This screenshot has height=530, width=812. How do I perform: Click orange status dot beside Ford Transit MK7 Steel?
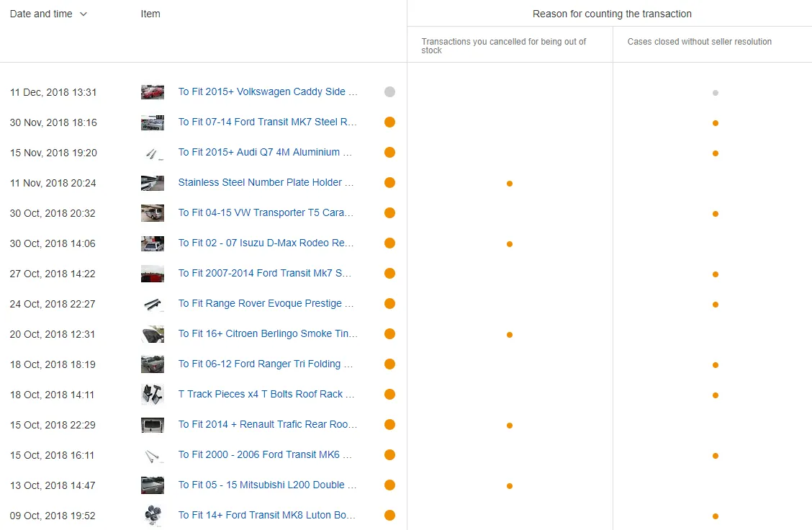coord(390,122)
